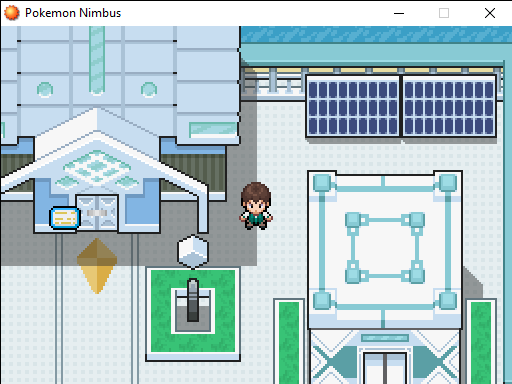Close the Pokemon Nimbus window

coord(490,13)
